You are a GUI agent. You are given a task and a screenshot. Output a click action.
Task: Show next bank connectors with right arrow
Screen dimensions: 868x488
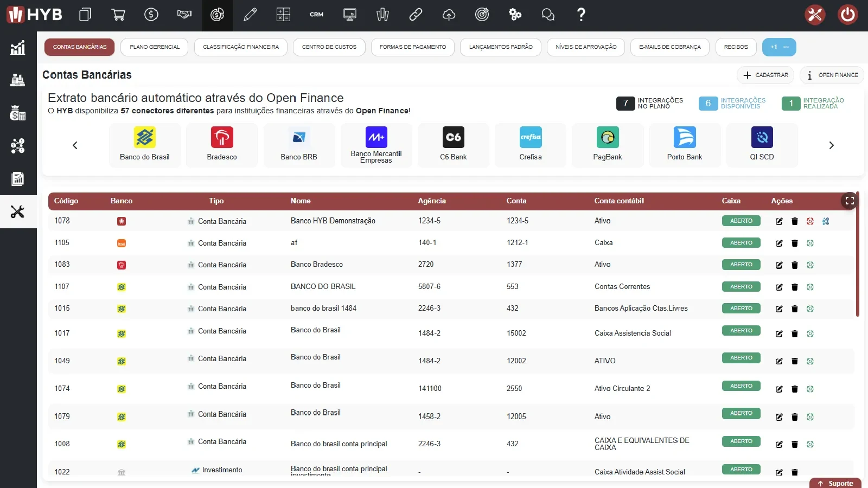click(x=831, y=145)
